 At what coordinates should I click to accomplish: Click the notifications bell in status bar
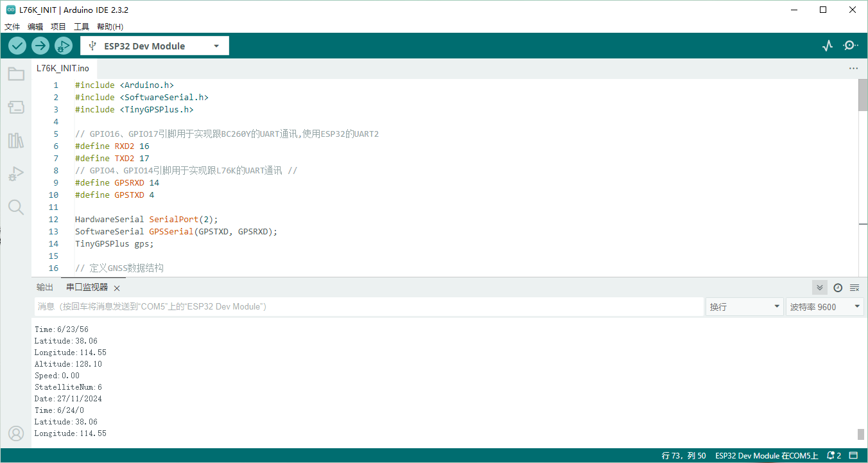tap(834, 455)
